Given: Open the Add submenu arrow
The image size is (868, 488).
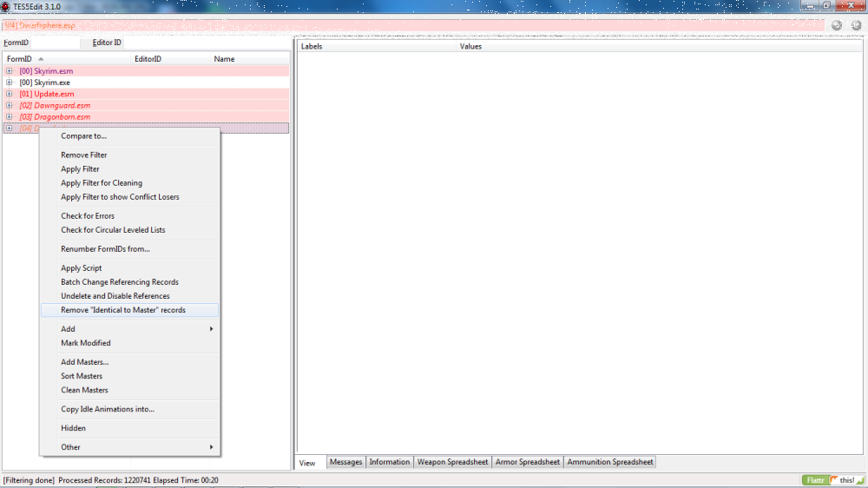Looking at the screenshot, I should [211, 329].
